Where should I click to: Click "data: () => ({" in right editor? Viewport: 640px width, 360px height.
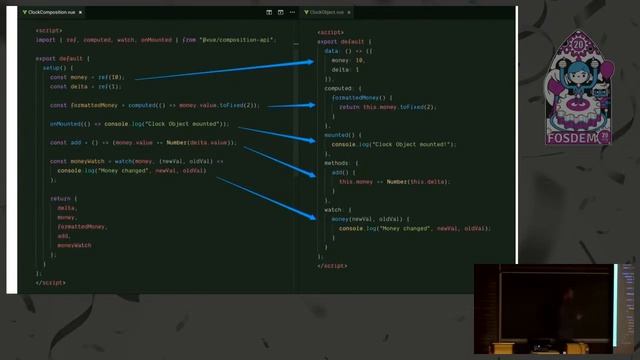(x=348, y=51)
